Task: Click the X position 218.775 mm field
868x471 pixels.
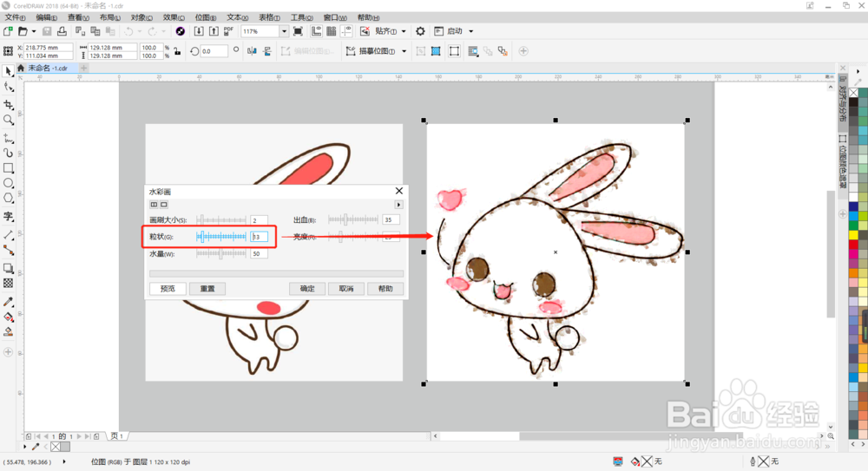Action: click(48, 48)
